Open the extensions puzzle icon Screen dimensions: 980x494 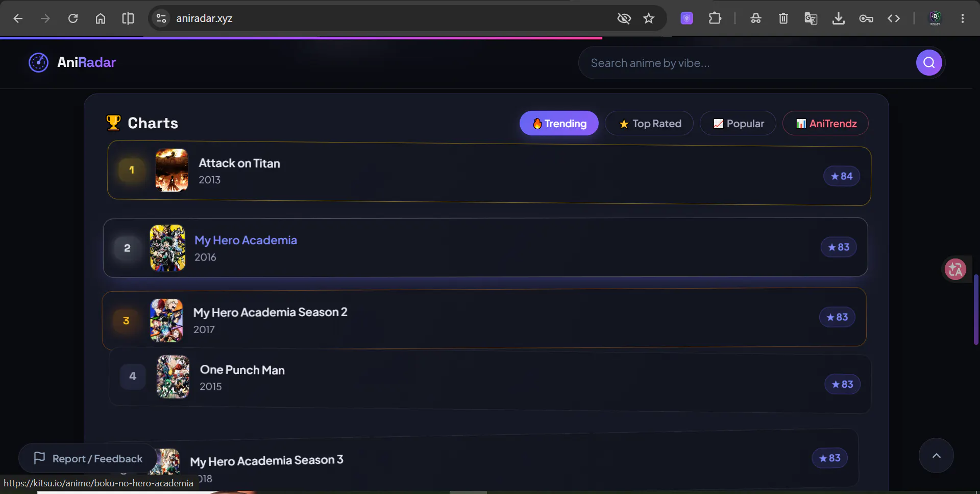(x=715, y=18)
